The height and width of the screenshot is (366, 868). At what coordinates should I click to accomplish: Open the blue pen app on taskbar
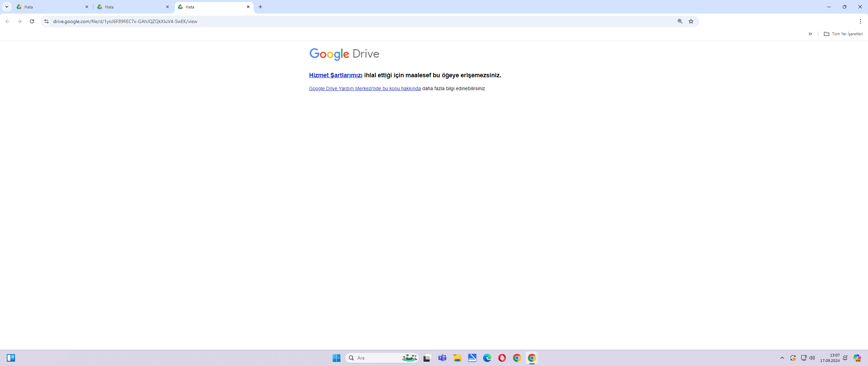tap(472, 358)
